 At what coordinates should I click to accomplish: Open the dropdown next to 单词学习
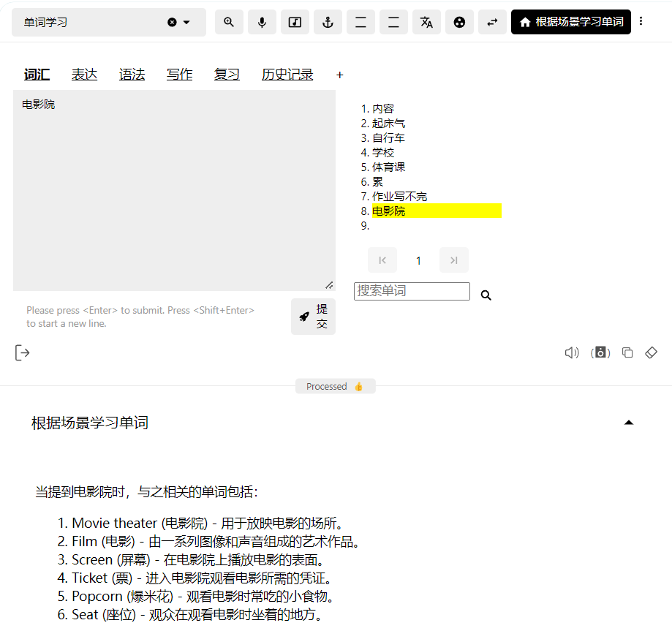[x=187, y=22]
